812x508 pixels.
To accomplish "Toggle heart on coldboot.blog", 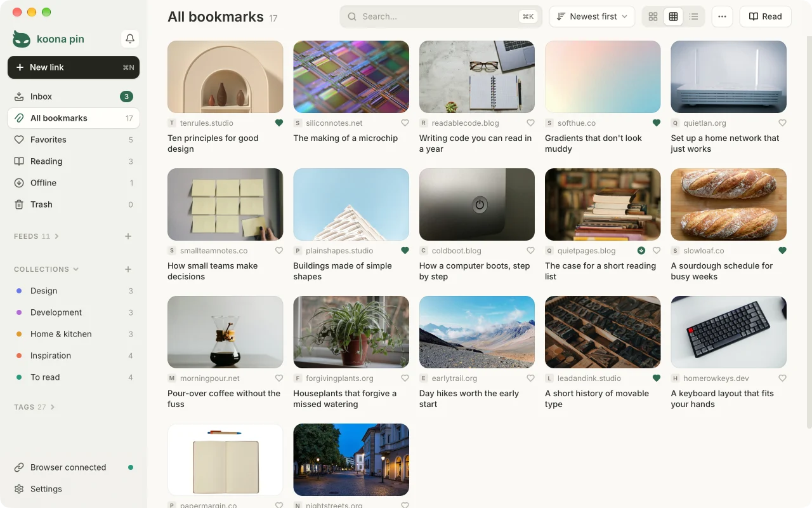I will coord(530,251).
